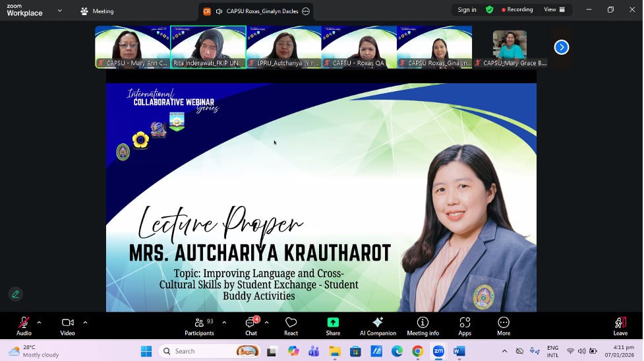Open the Participants panel
The height and width of the screenshot is (361, 644).
point(199,325)
